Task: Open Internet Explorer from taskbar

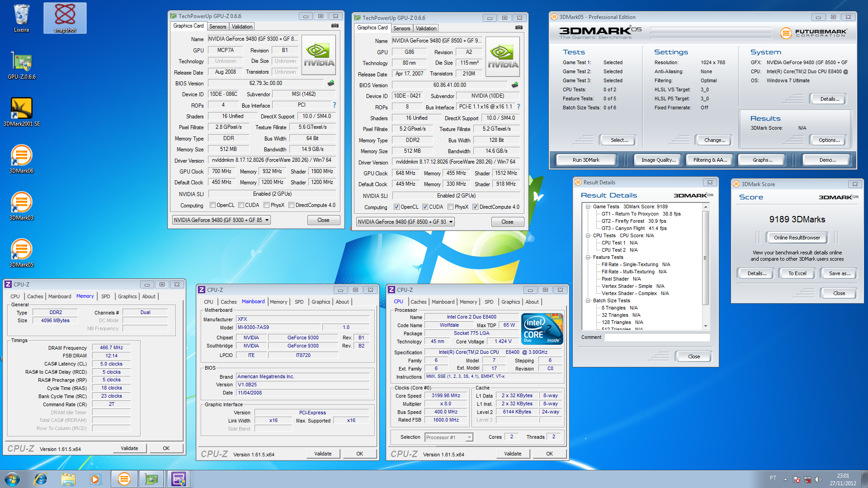Action: [41, 479]
